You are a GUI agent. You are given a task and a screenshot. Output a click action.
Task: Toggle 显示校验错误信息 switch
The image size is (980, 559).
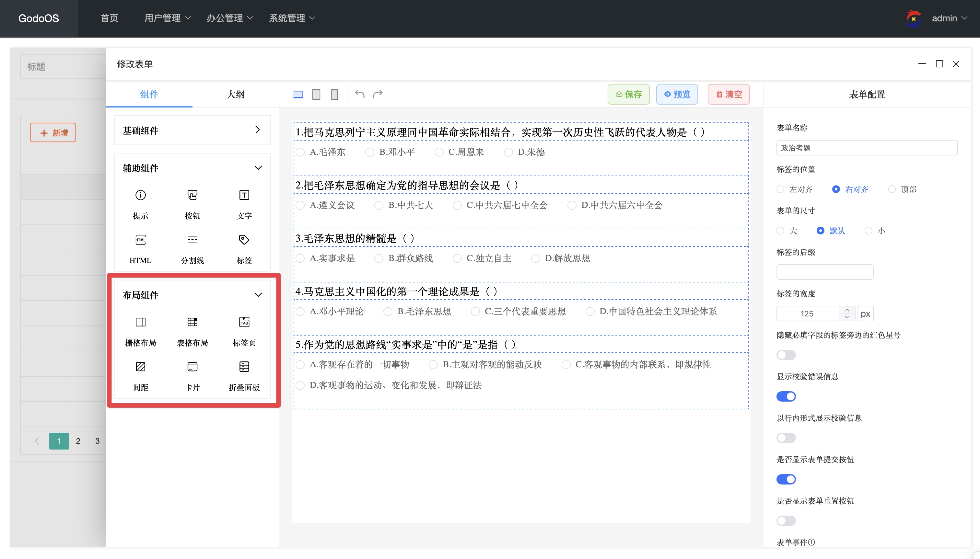[786, 396]
